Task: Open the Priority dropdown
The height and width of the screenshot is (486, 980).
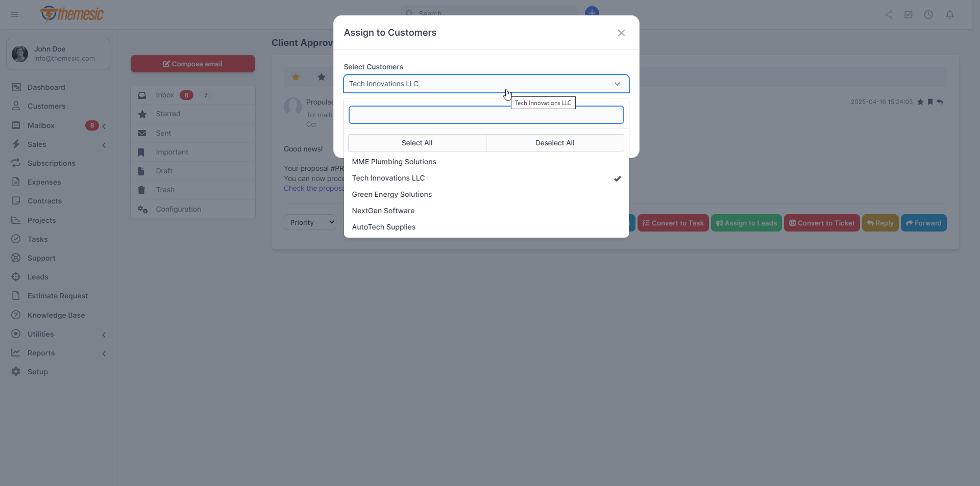Action: pos(309,222)
